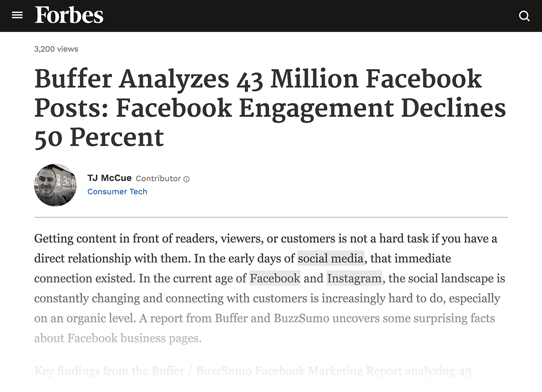Open the highlighted Instagram link
This screenshot has height=392, width=542.
(354, 278)
